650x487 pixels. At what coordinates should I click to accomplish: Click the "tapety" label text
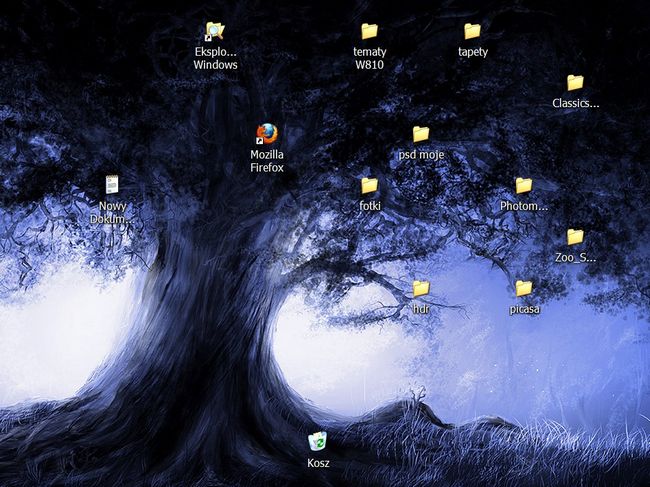pyautogui.click(x=473, y=52)
